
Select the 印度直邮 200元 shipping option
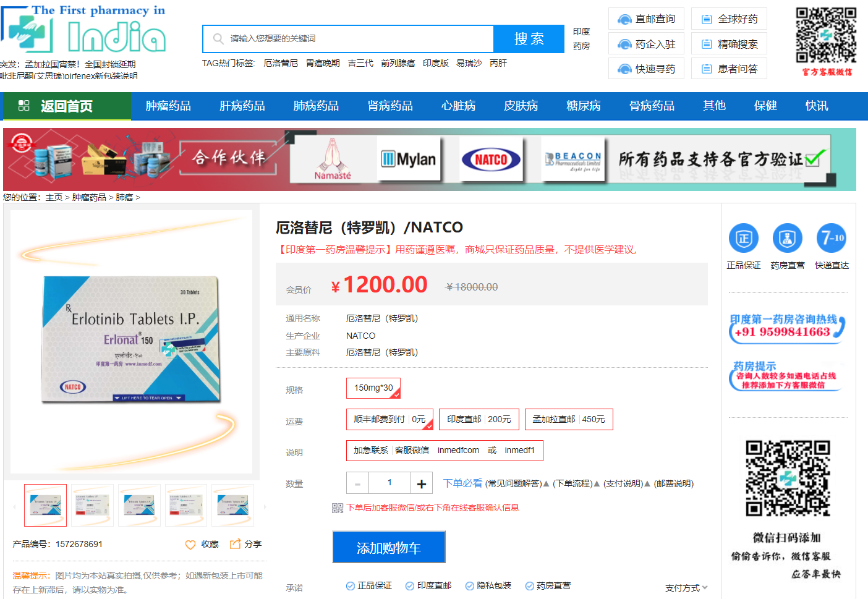pyautogui.click(x=479, y=419)
